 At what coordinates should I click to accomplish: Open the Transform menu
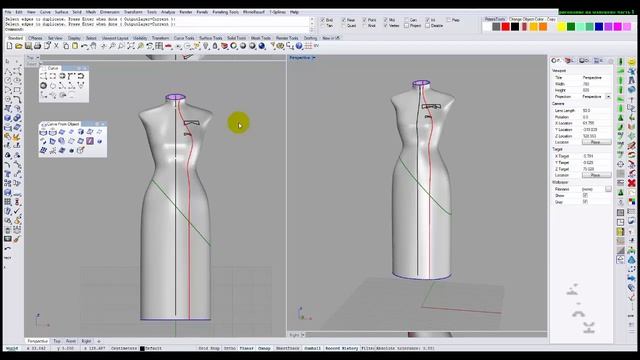133,12
